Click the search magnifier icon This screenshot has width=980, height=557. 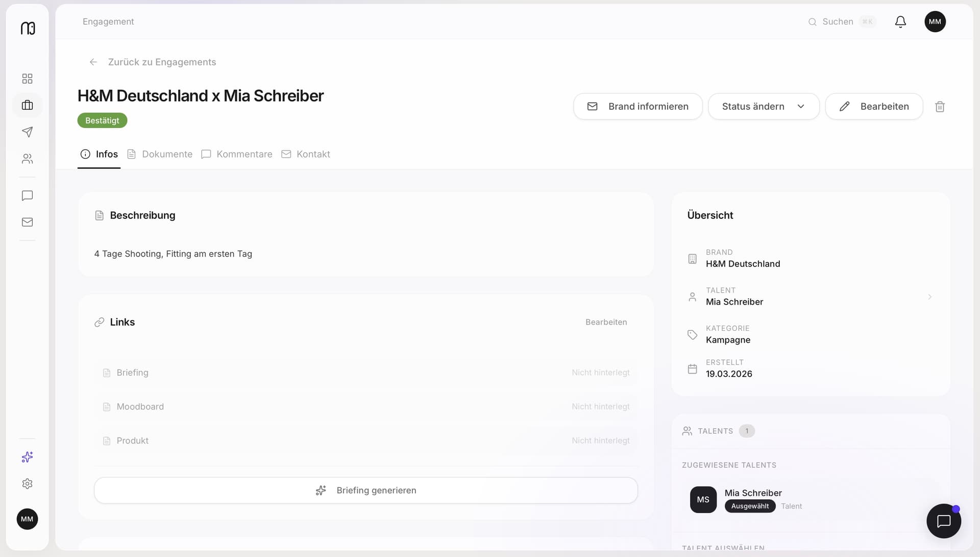812,22
